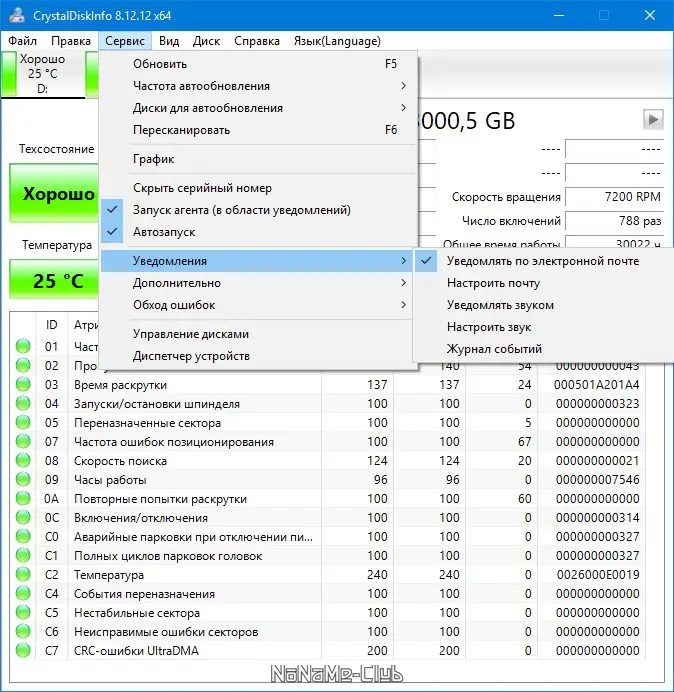The width and height of the screenshot is (674, 692).
Task: Click the Скорость вращения 7200 RPM field
Action: coord(614,197)
